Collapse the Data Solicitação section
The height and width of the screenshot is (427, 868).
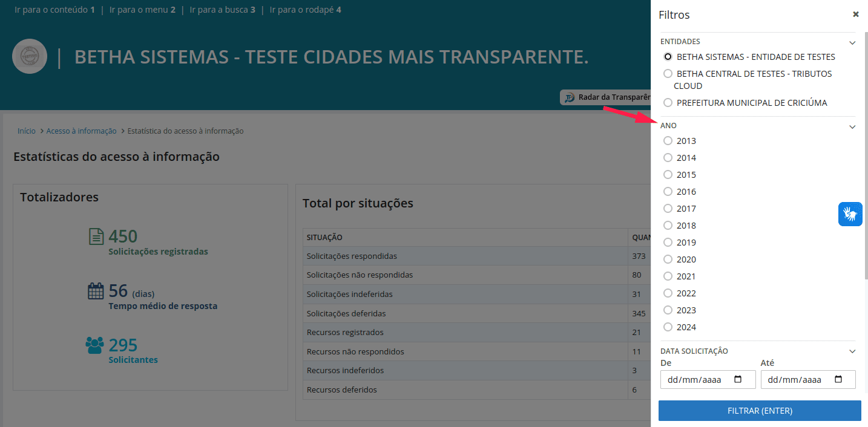tap(852, 351)
